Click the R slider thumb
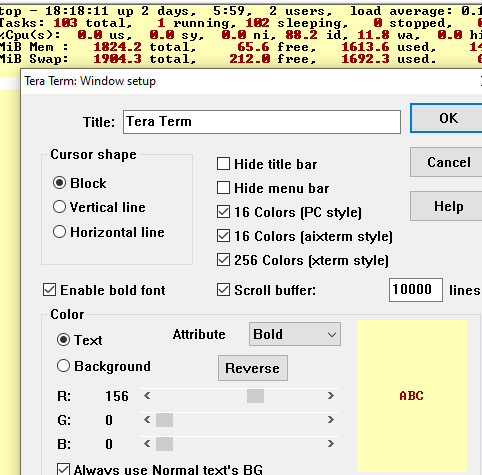The width and height of the screenshot is (482, 475). (256, 396)
